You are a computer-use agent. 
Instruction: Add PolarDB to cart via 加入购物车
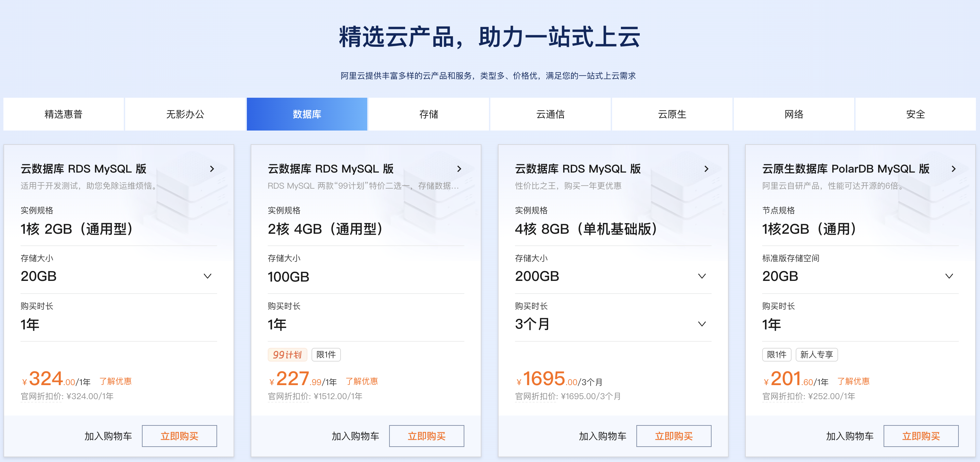click(x=850, y=436)
